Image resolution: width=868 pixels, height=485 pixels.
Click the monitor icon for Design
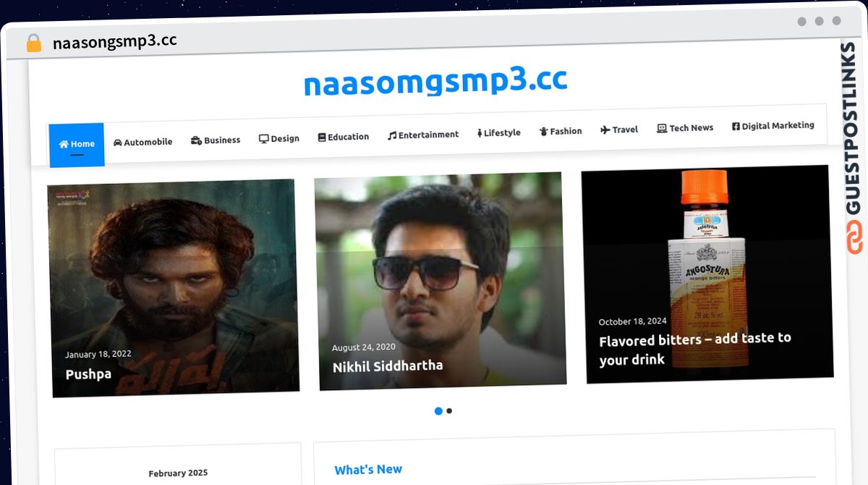264,139
